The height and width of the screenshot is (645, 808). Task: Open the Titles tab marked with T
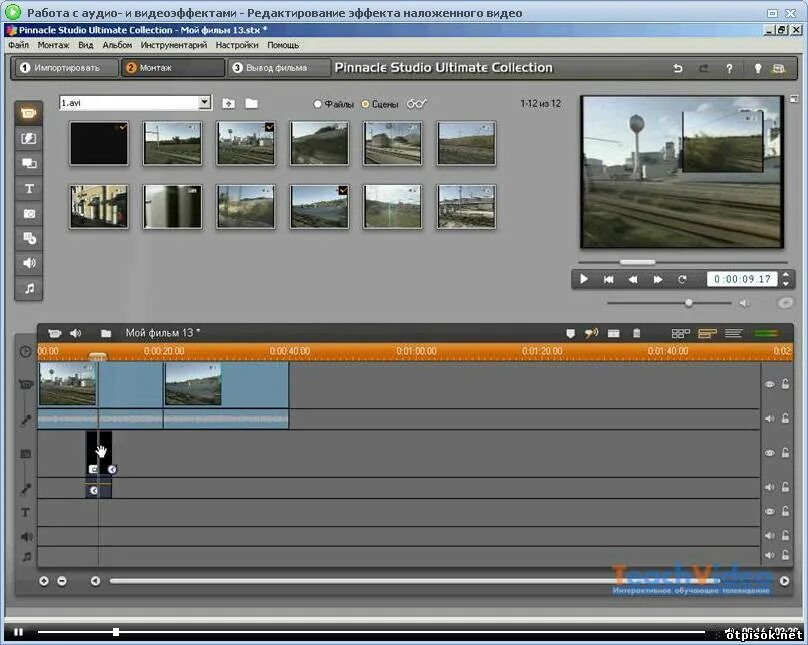29,188
